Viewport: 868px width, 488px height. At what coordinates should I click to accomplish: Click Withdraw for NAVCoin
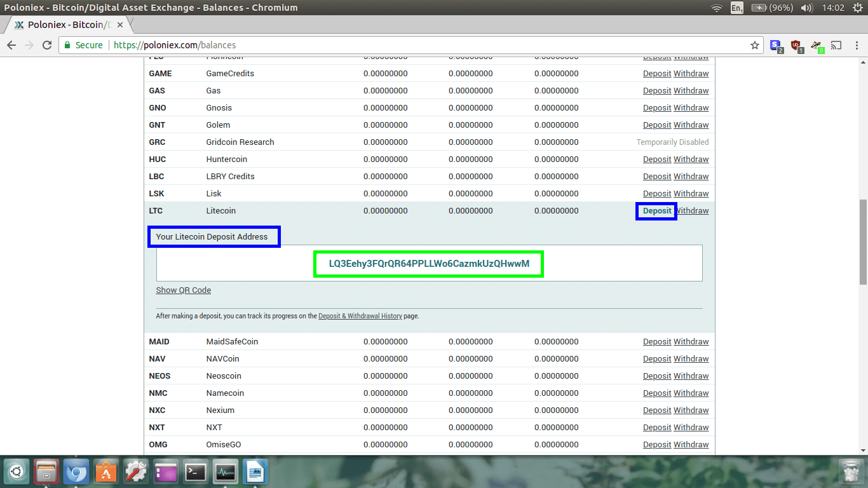coord(691,359)
